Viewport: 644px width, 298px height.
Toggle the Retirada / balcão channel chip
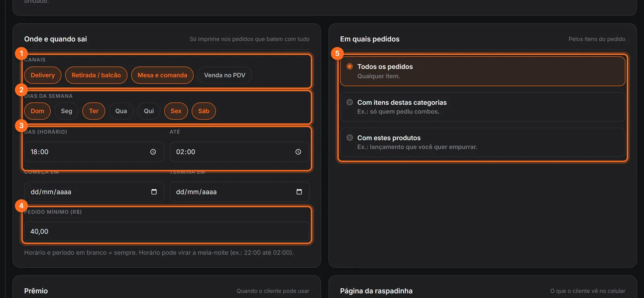(x=96, y=75)
